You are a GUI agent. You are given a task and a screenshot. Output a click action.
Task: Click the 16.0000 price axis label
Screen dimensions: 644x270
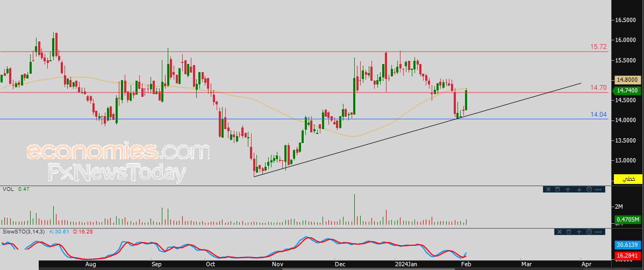(x=626, y=40)
